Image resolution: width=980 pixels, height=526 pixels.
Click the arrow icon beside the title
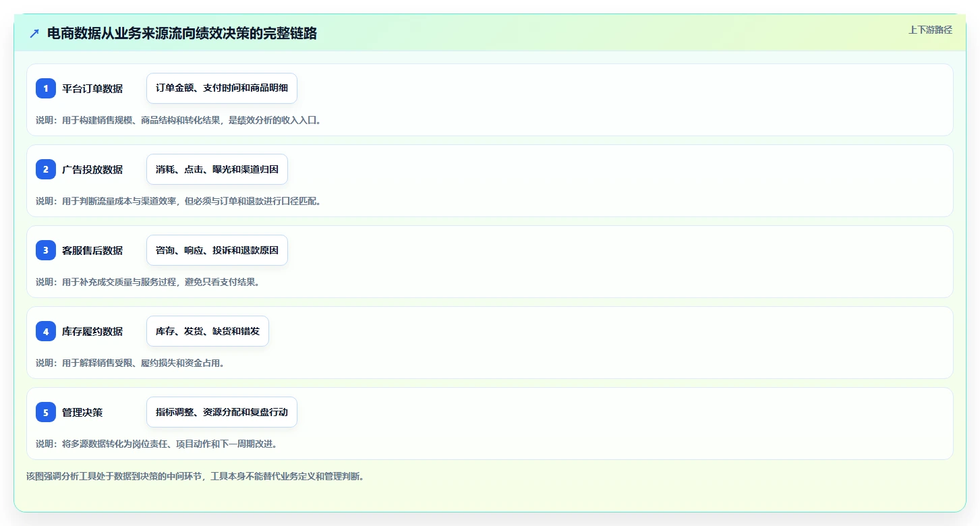point(34,33)
